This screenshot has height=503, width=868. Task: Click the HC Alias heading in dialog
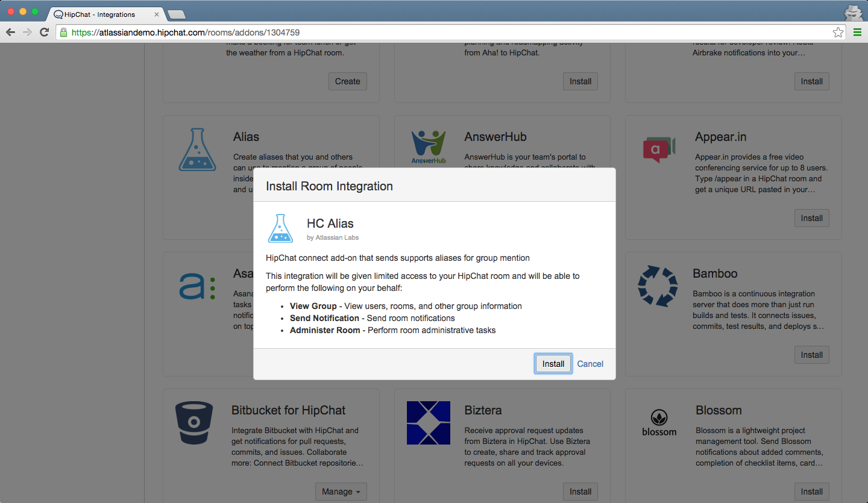pos(330,223)
